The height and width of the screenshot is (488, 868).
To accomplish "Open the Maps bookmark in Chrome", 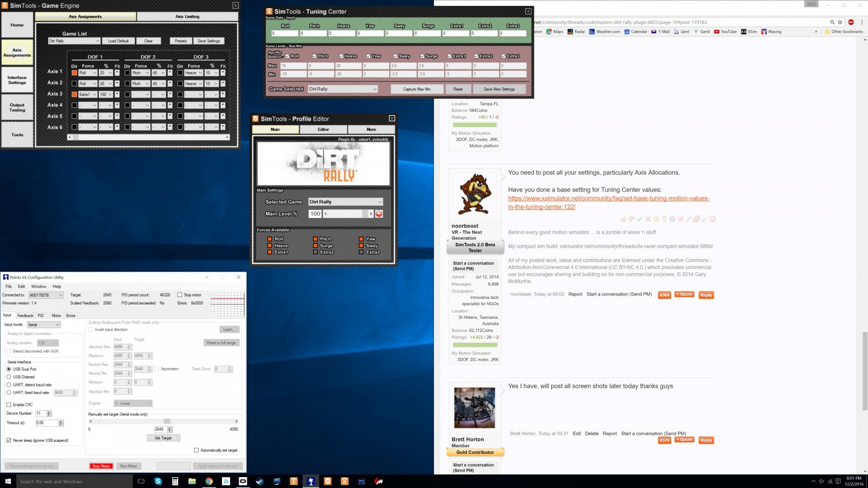I will pyautogui.click(x=554, y=31).
